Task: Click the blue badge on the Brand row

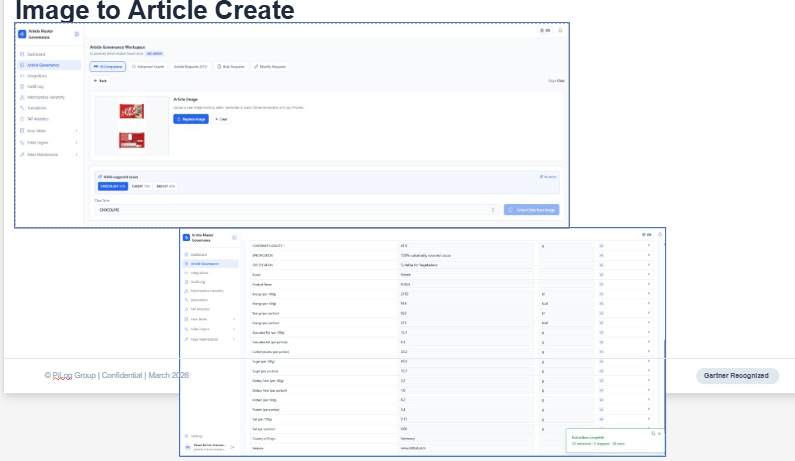Action: tap(601, 274)
